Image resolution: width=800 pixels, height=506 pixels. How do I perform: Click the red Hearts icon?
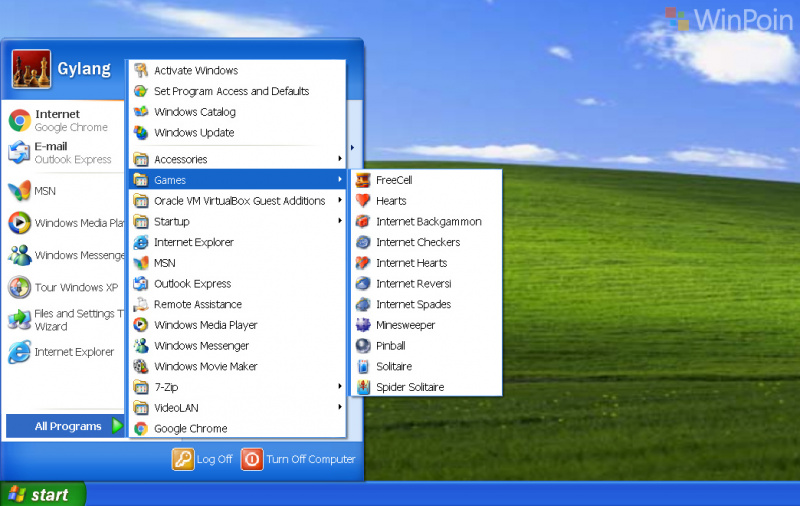coord(363,200)
